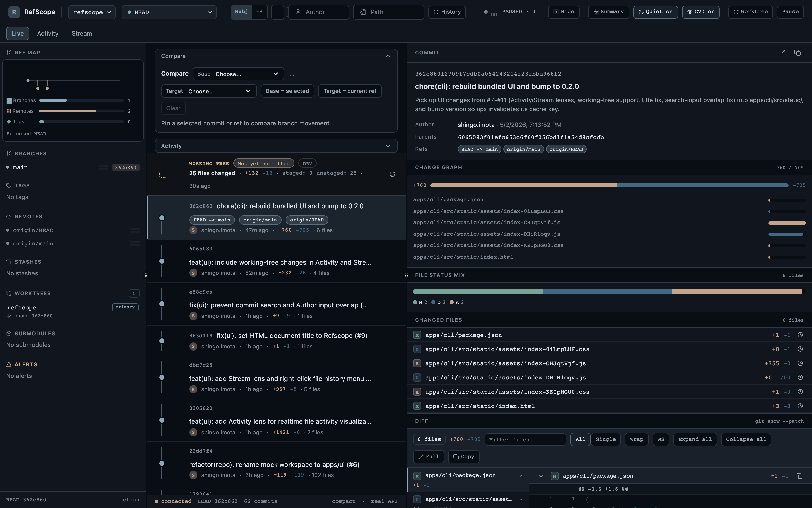View file history for index-DHiR1oqv.js
The height and width of the screenshot is (508, 812).
coord(800,378)
